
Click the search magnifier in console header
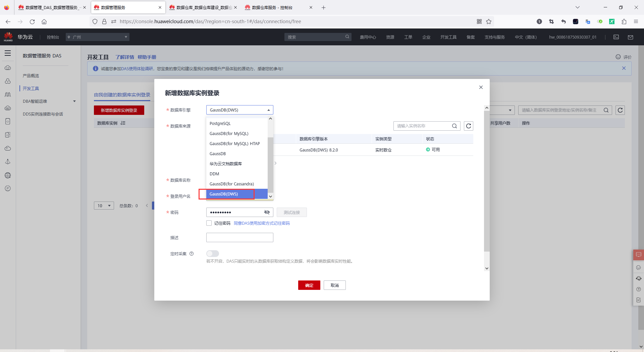tap(347, 37)
